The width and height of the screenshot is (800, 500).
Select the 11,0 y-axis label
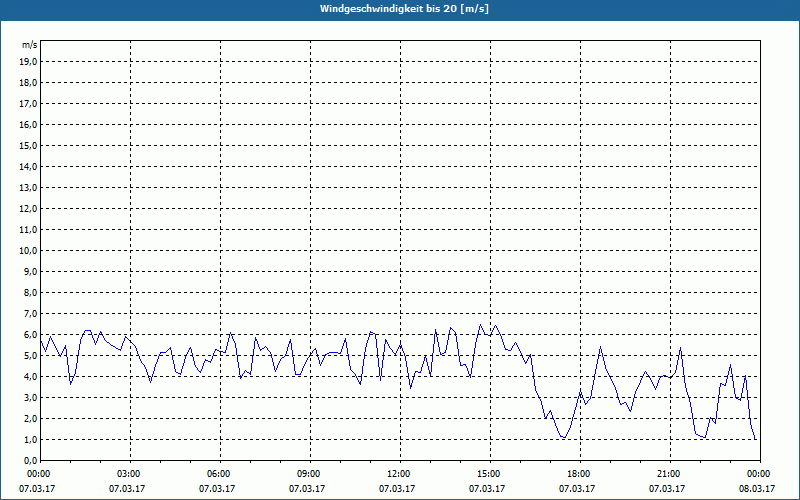(x=28, y=230)
